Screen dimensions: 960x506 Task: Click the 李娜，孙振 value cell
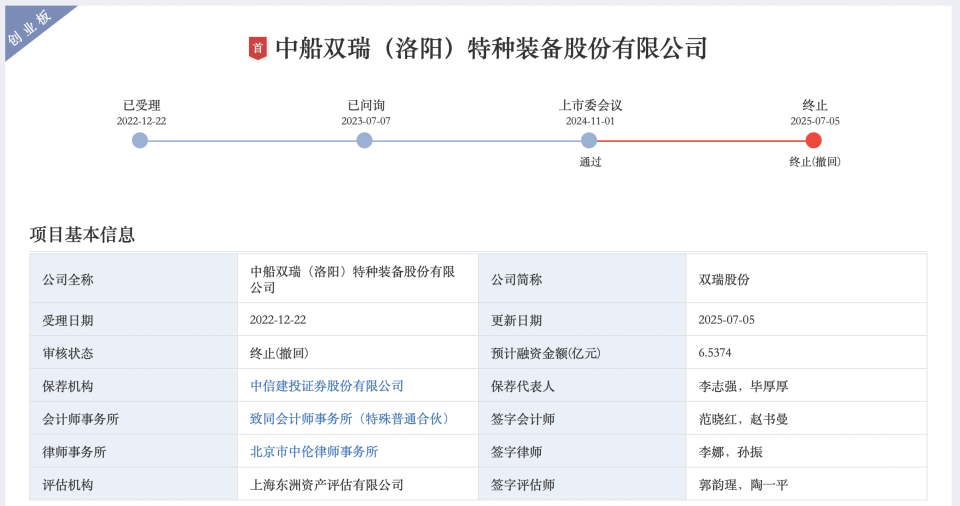pyautogui.click(x=806, y=452)
